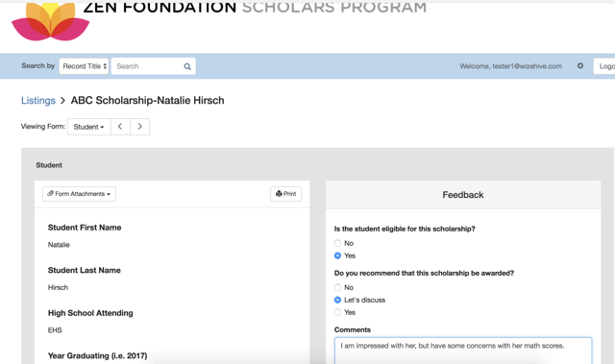Expand the Student viewing form dropdown
Image resolution: width=615 pixels, height=364 pixels.
tap(89, 127)
